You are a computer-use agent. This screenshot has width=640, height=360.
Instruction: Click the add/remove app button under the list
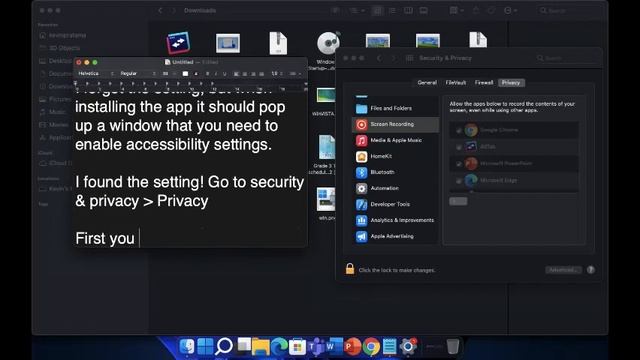458,201
